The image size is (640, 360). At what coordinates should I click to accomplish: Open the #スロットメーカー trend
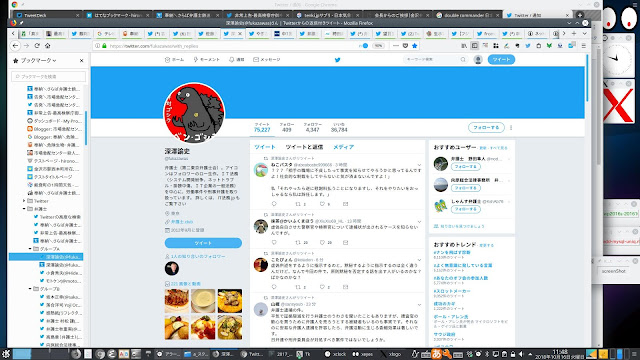click(x=452, y=291)
